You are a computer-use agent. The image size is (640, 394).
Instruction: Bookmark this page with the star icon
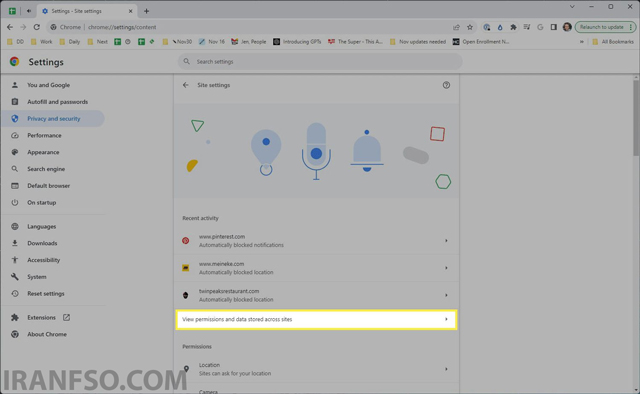point(470,27)
